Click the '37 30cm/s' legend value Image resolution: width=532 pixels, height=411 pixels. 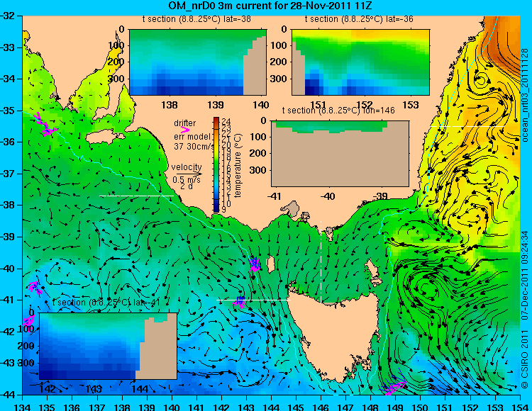point(194,147)
